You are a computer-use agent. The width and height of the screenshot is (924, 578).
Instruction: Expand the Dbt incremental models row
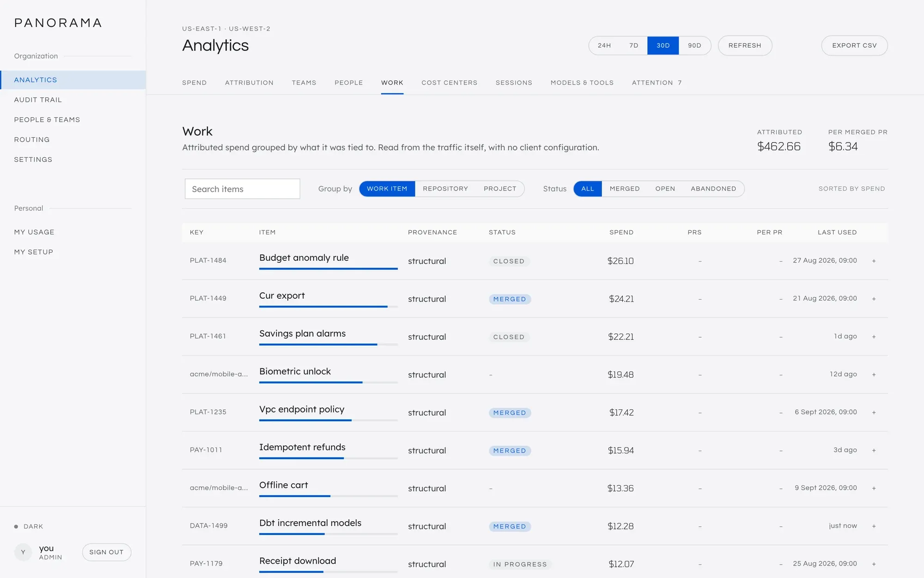874,526
